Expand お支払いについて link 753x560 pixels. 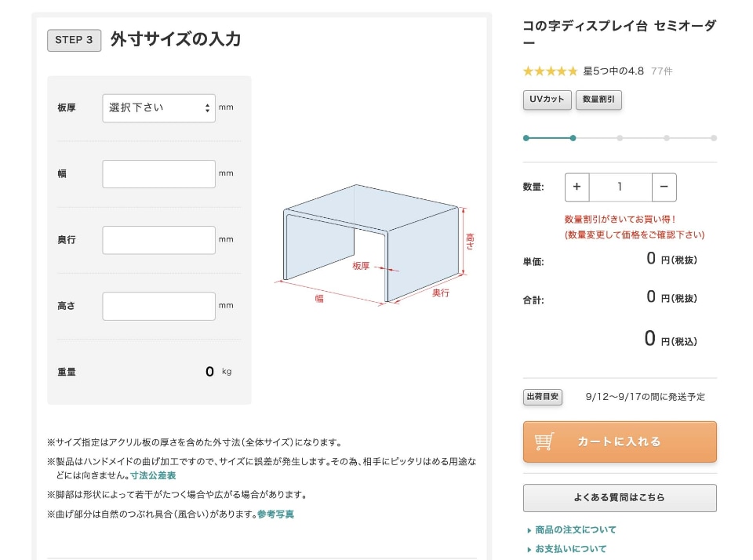point(570,549)
